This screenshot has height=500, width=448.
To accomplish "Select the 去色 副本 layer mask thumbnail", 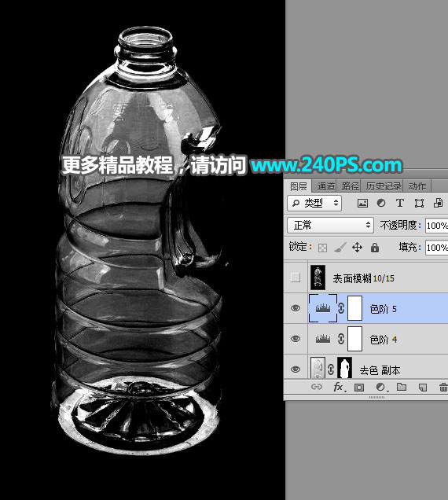I will pyautogui.click(x=345, y=368).
